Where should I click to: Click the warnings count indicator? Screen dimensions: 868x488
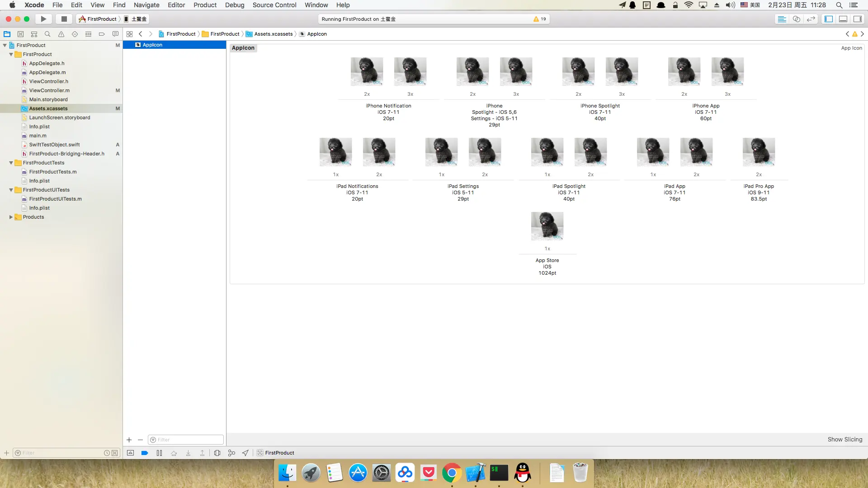click(540, 19)
